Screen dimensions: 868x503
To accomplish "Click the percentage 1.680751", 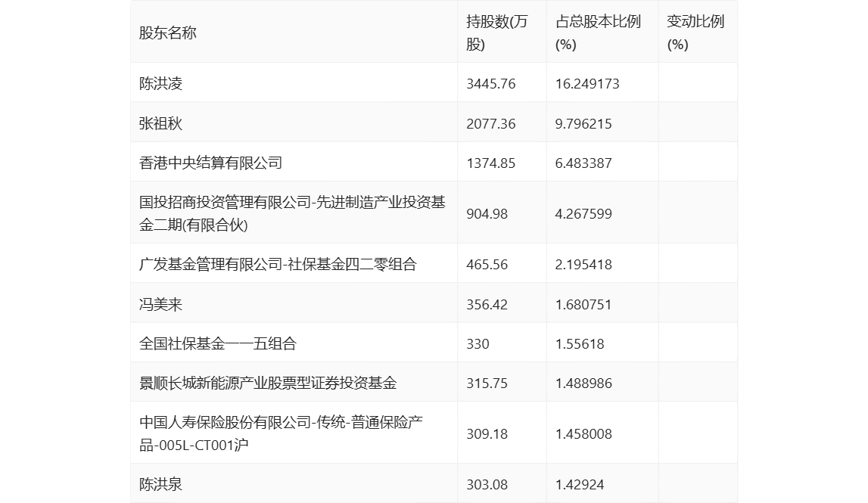I will point(583,304).
